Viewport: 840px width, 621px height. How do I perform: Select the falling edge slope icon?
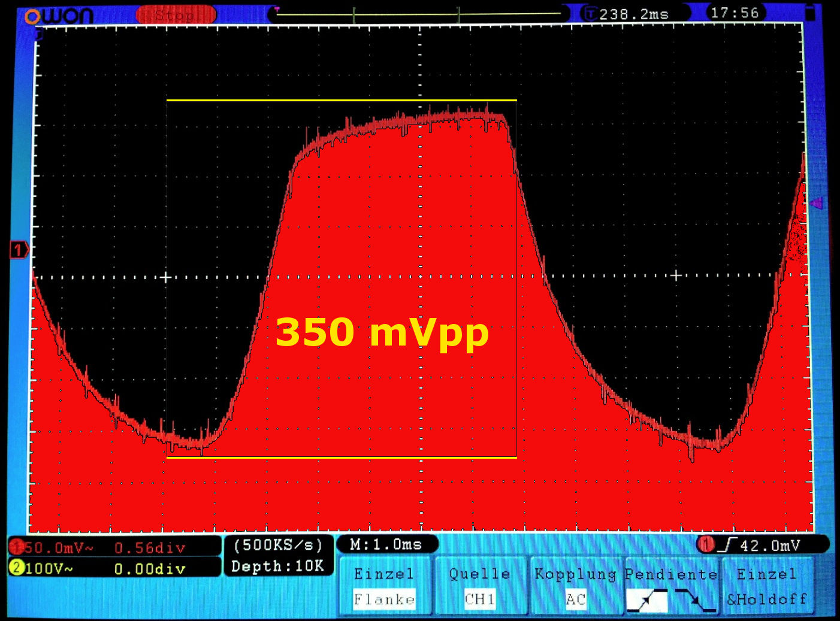click(x=695, y=600)
